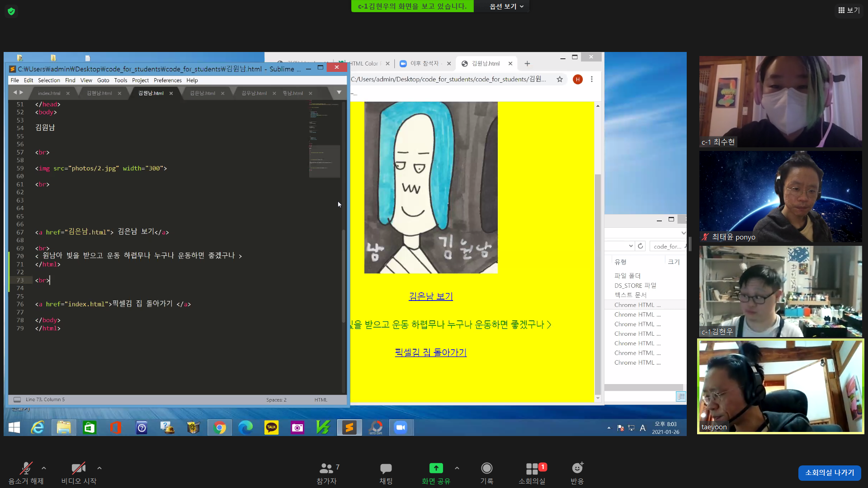Click HTML syntax selector in status bar

click(x=321, y=400)
